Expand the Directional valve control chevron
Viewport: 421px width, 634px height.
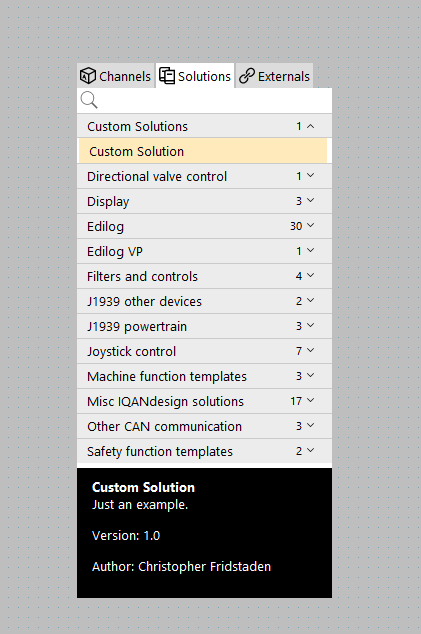coord(310,175)
